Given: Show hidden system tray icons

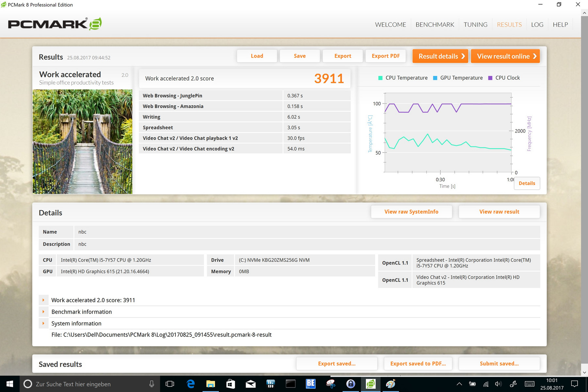Looking at the screenshot, I should click(x=459, y=384).
